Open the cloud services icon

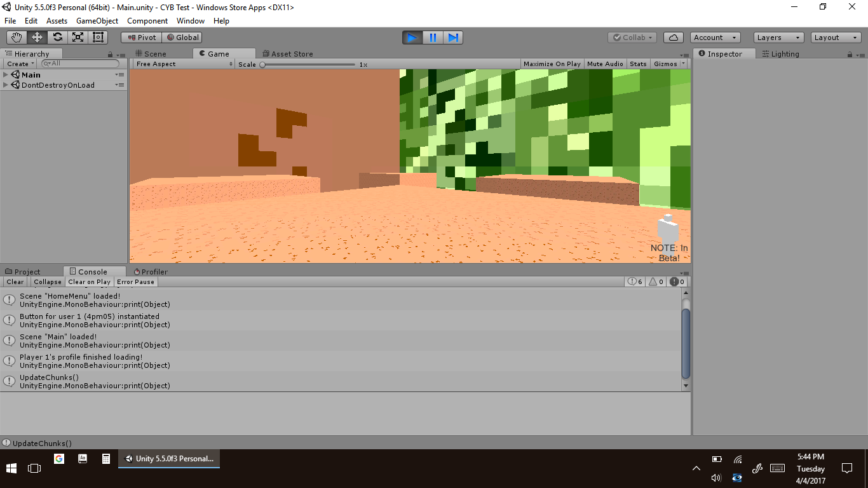point(674,37)
